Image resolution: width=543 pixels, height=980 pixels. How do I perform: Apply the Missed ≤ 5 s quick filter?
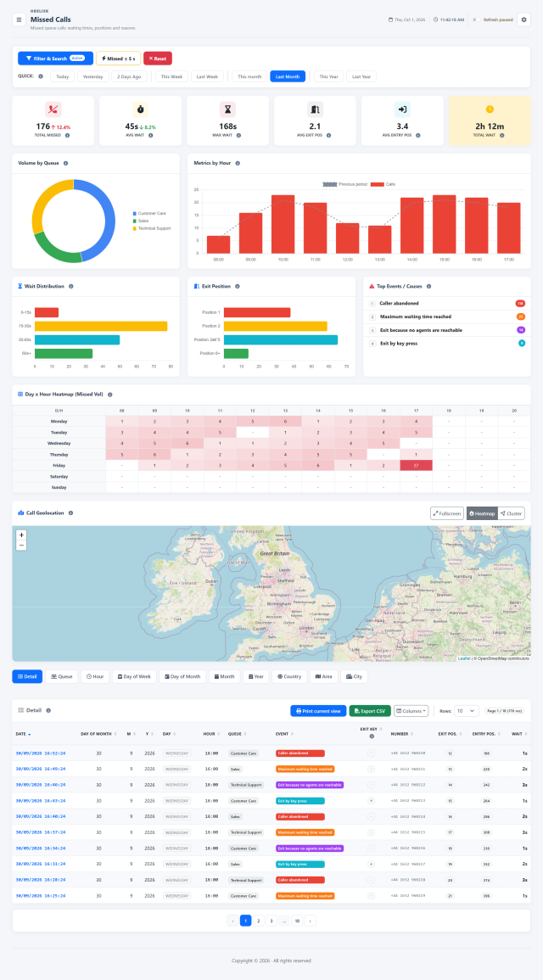click(118, 59)
